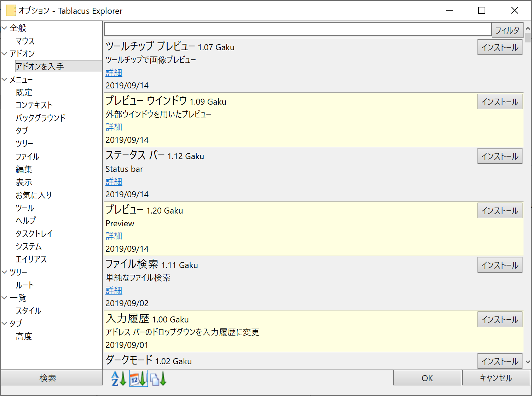The height and width of the screenshot is (396, 532).
Task: Open 詳細 link for ファイル検索
Action: pos(114,290)
